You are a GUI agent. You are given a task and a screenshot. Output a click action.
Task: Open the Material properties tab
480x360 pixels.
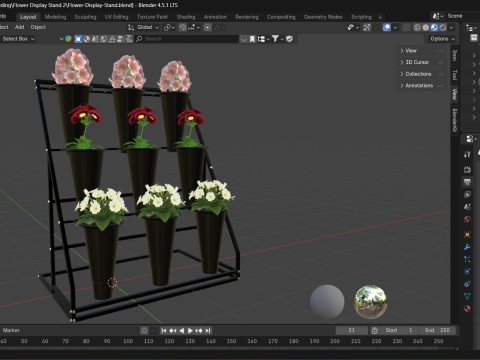467,308
